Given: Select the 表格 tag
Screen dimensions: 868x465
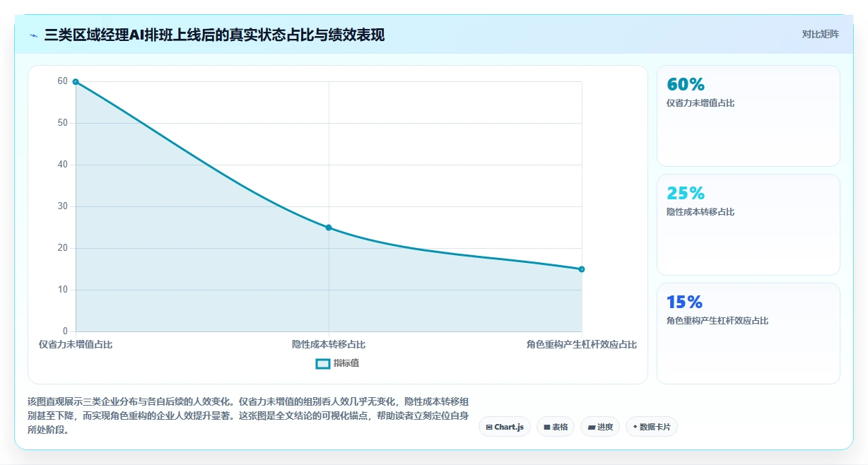Looking at the screenshot, I should click(x=556, y=427).
